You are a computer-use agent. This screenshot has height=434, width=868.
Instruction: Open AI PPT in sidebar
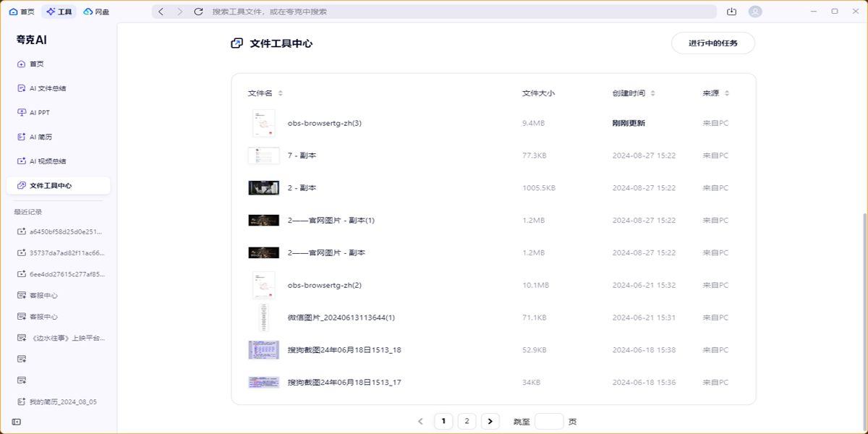click(58, 113)
